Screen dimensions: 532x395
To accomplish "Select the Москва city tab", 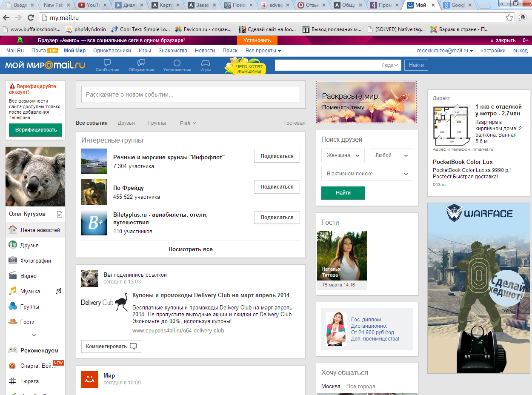I will [x=331, y=386].
